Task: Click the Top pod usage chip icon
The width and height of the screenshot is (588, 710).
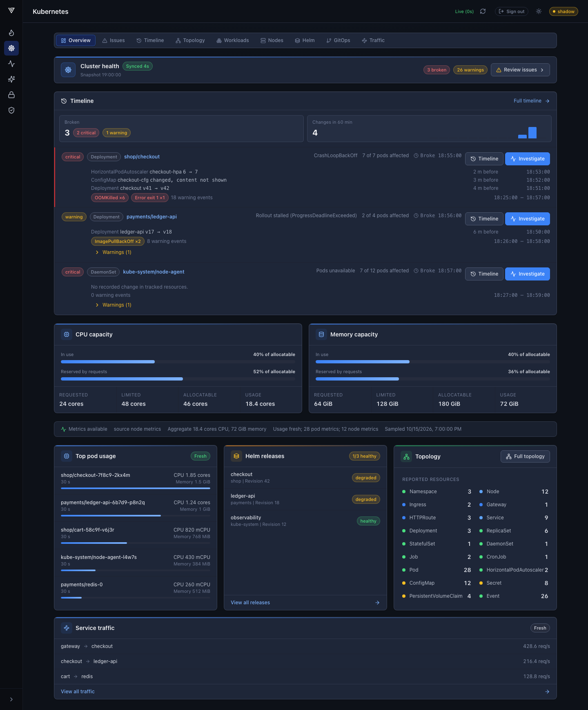Action: (67, 456)
